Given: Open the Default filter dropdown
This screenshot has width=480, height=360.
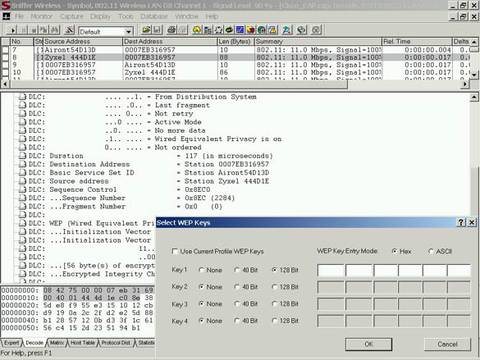Looking at the screenshot, I should (129, 32).
